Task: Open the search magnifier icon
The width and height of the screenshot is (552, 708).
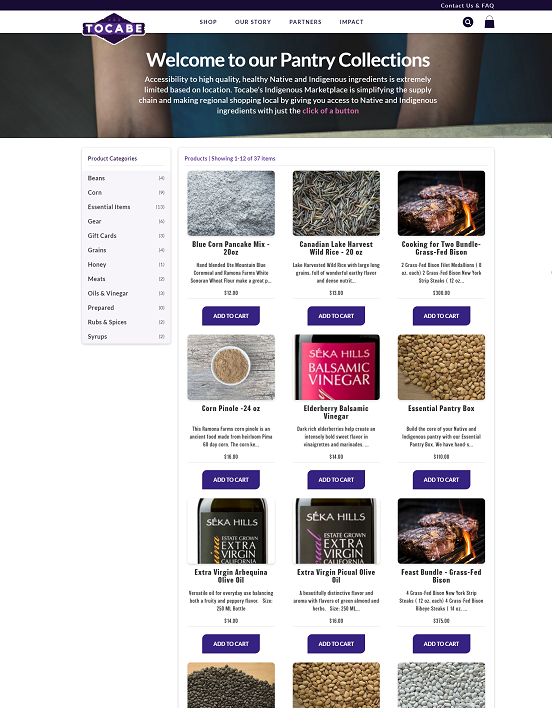Action: (468, 22)
